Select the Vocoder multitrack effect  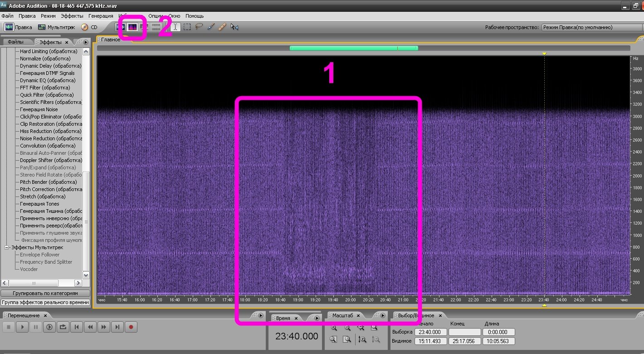click(29, 269)
